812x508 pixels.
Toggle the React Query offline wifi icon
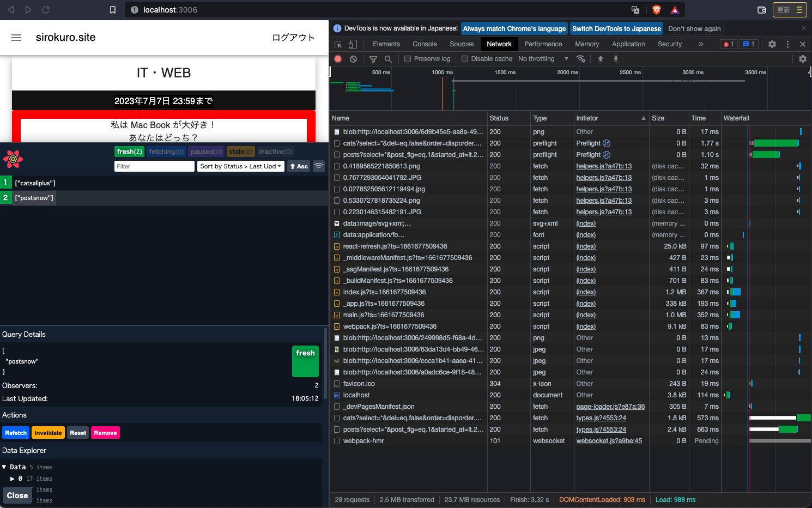pyautogui.click(x=319, y=166)
